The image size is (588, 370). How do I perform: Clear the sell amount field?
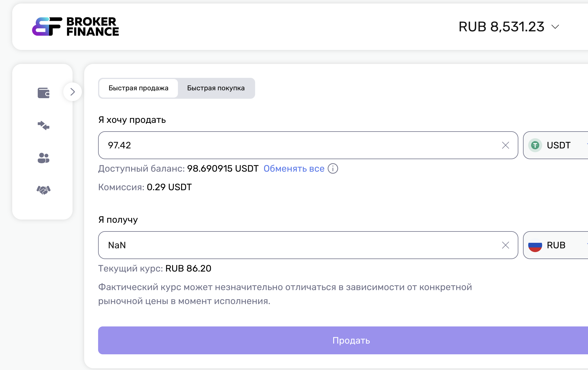(506, 145)
